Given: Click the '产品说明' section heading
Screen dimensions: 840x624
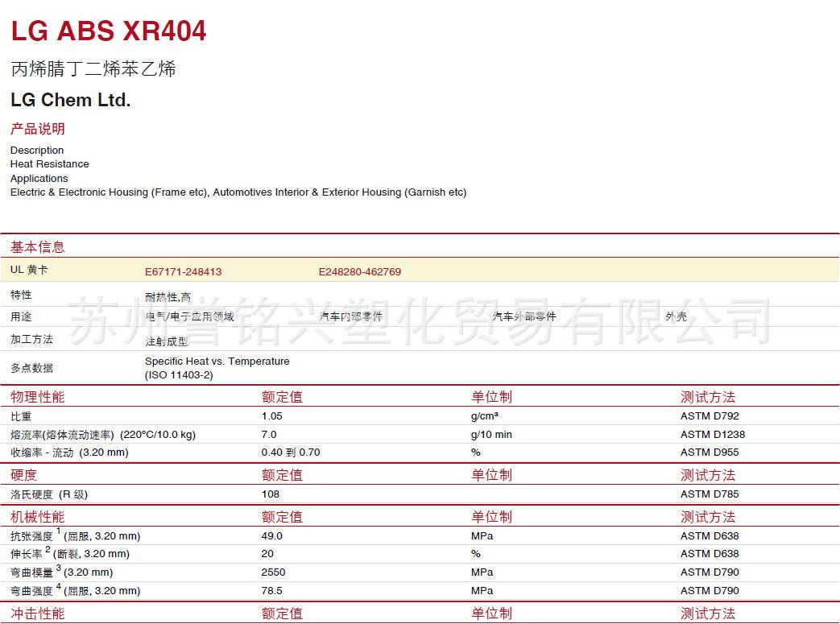Looking at the screenshot, I should point(38,129).
